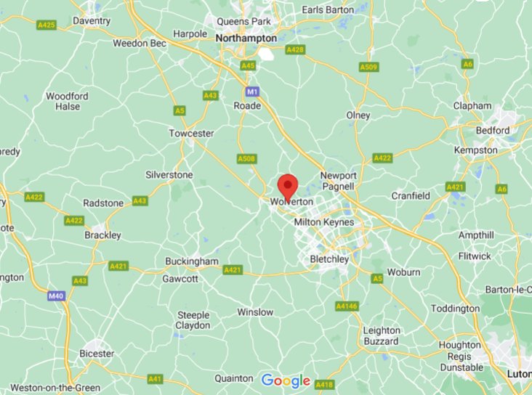532x395 pixels.
Task: Click the M40 motorway shield
Action: coord(56,296)
